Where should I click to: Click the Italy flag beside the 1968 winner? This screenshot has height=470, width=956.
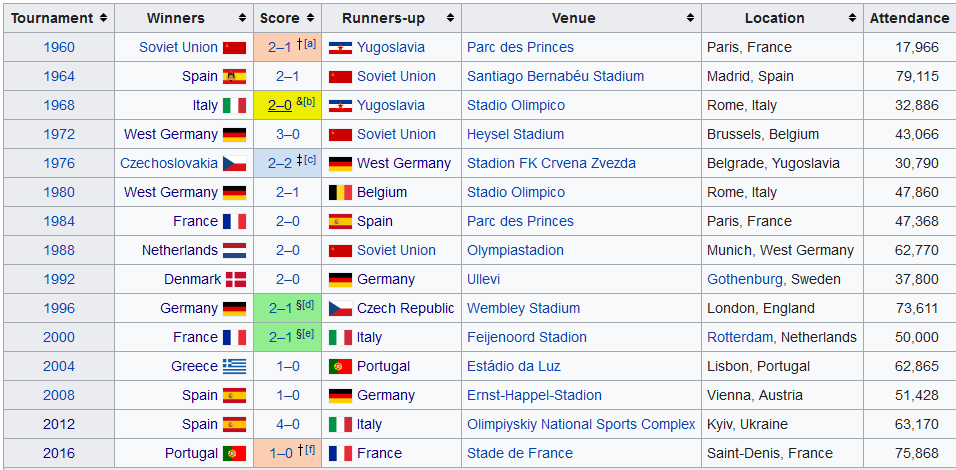[x=234, y=105]
